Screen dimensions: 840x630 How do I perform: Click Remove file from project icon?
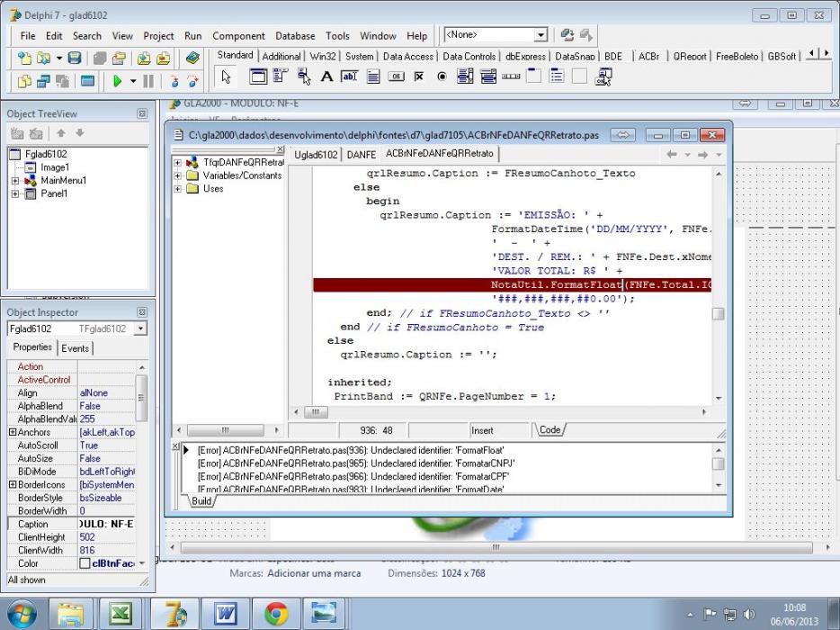(164, 58)
